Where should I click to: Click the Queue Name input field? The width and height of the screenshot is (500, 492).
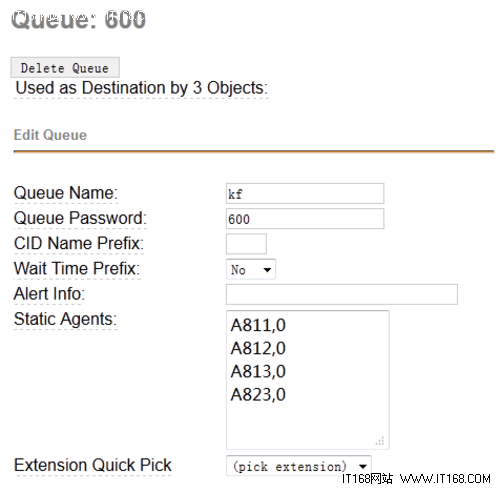305,193
